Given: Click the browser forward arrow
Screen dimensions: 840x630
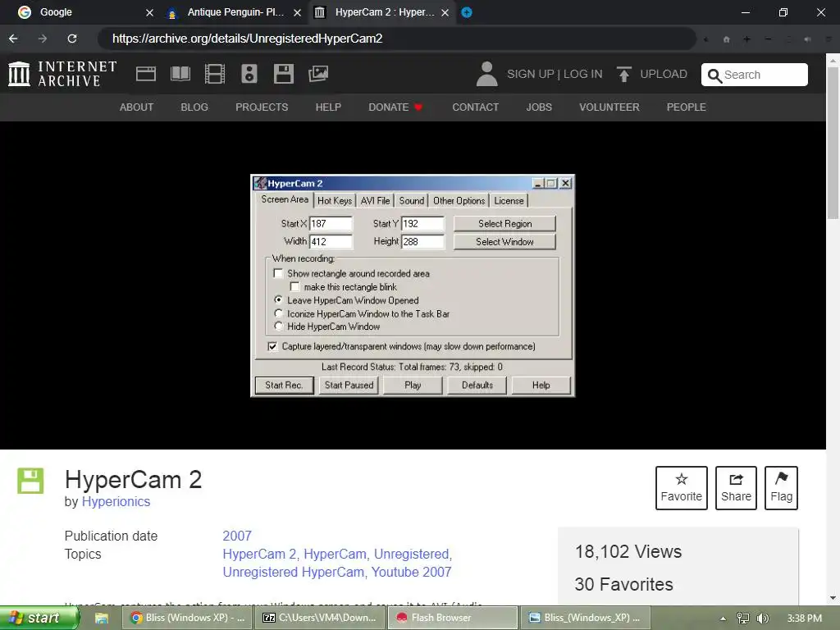Looking at the screenshot, I should tap(43, 39).
